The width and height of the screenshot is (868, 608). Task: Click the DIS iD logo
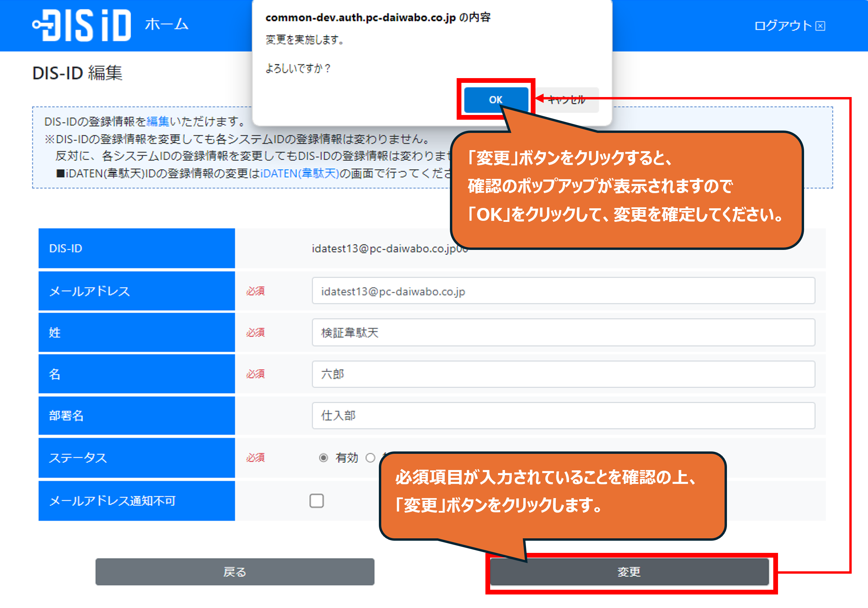82,25
